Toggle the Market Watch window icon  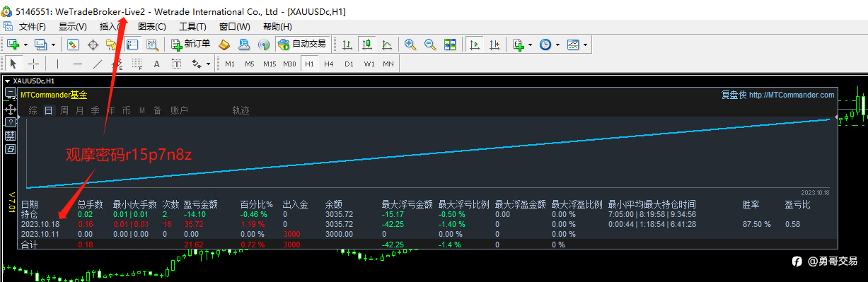point(73,44)
